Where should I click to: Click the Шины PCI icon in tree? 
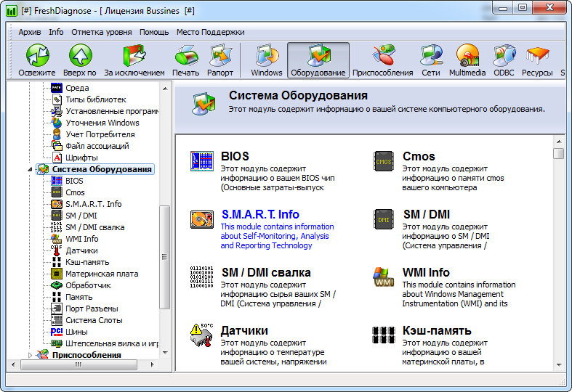57,332
